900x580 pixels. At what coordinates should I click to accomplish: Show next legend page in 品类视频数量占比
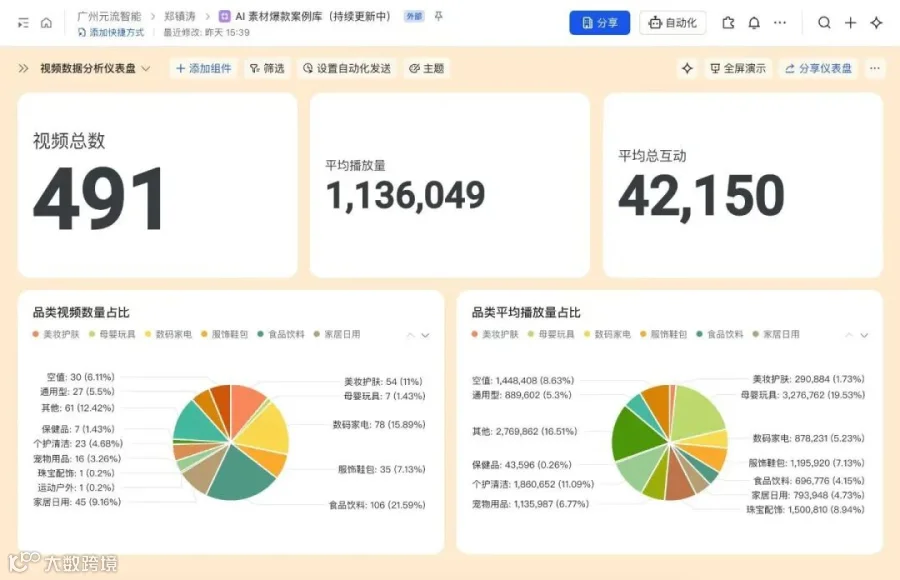click(x=425, y=335)
